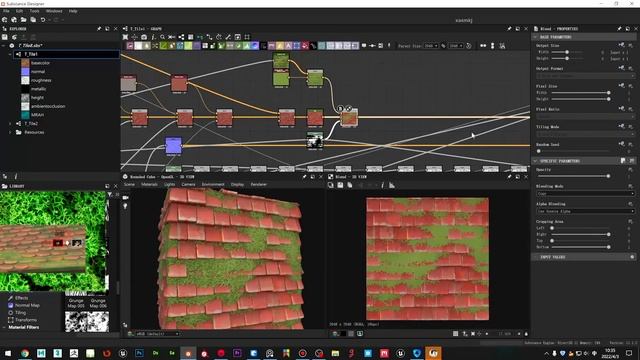Open the Blending Mode dropdown
This screenshot has width=640, height=360.
(585, 193)
